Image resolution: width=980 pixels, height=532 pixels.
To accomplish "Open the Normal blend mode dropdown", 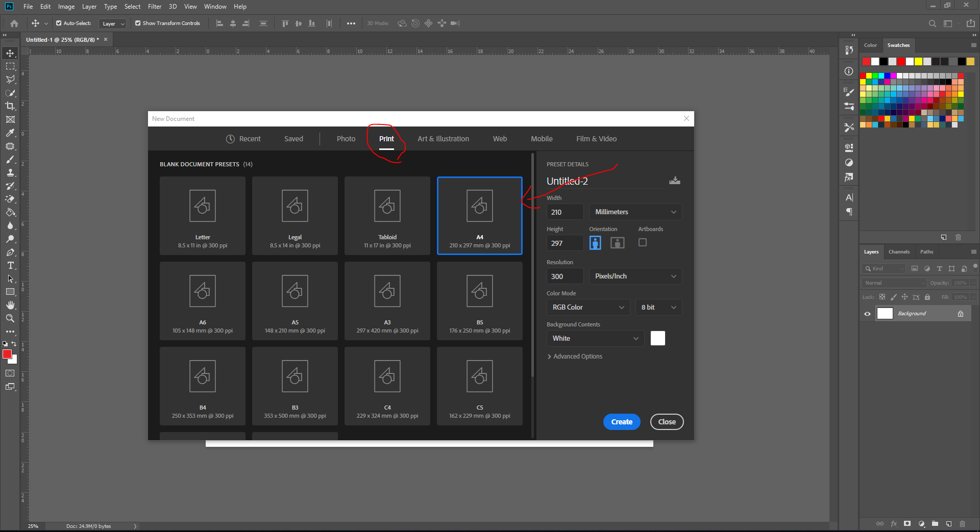I will [x=894, y=283].
